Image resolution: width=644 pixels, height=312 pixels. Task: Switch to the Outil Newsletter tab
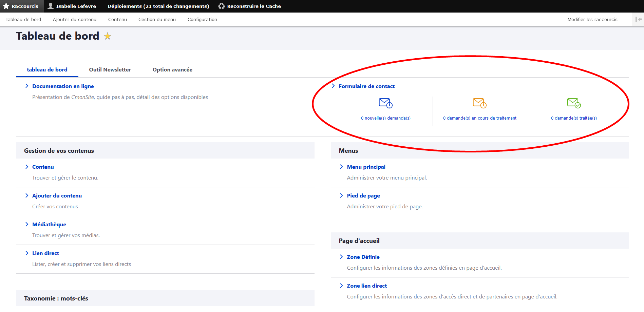[110, 70]
